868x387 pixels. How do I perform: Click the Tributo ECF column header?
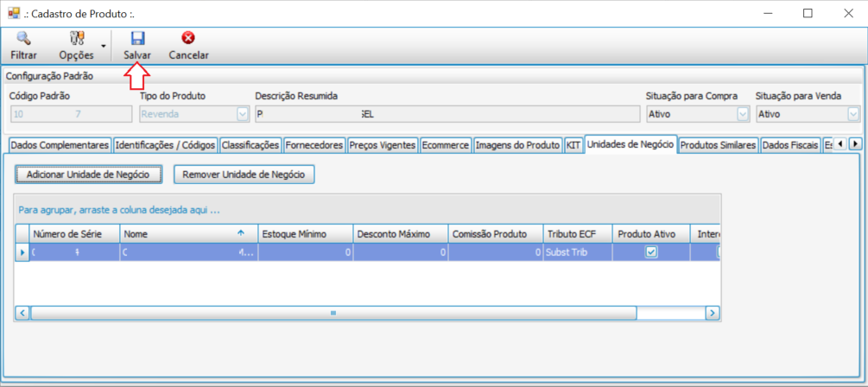(578, 233)
